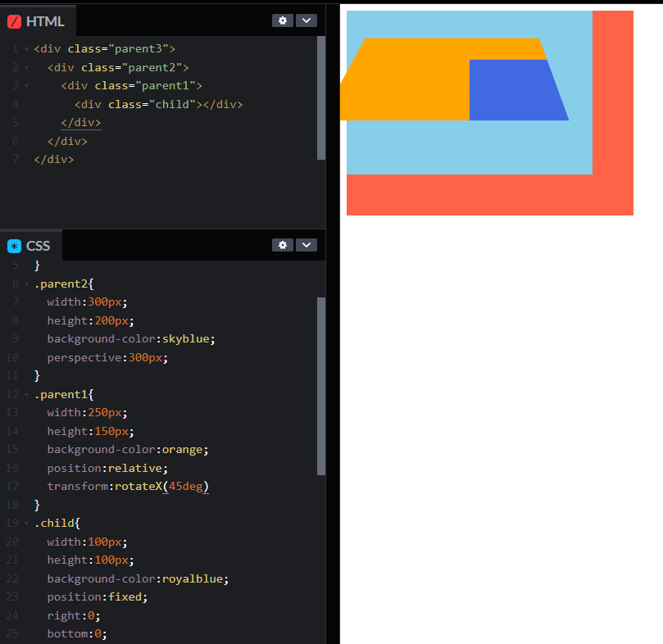The height and width of the screenshot is (644, 663).
Task: Collapse the parent2 div fold arrow in HTML
Action: point(27,68)
